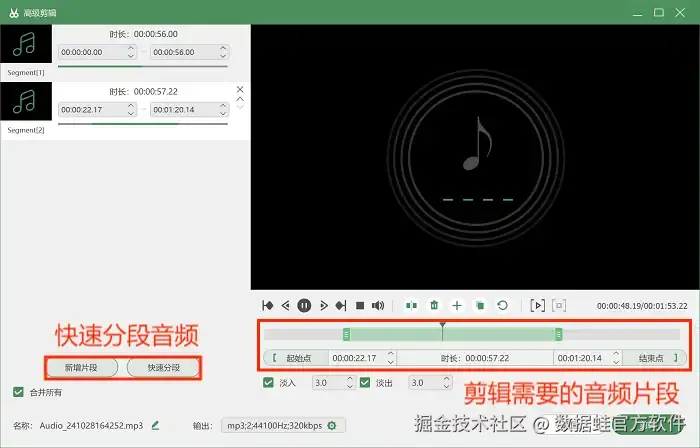The width and height of the screenshot is (700, 448).
Task: Toggle the 淡出 fade-out checkbox
Action: pos(365,383)
